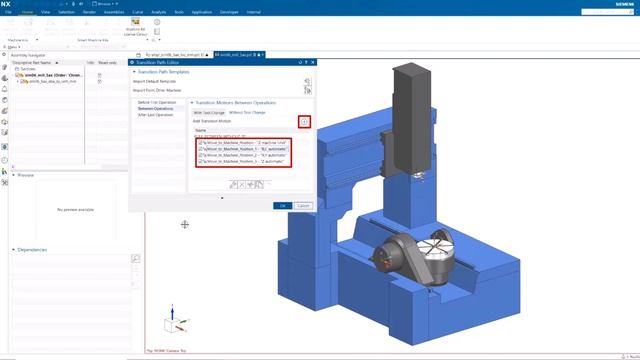
Task: Toggle checkbox for Move_to_Machine_Position_3 'Z automatic' row
Action: pyautogui.click(x=200, y=162)
